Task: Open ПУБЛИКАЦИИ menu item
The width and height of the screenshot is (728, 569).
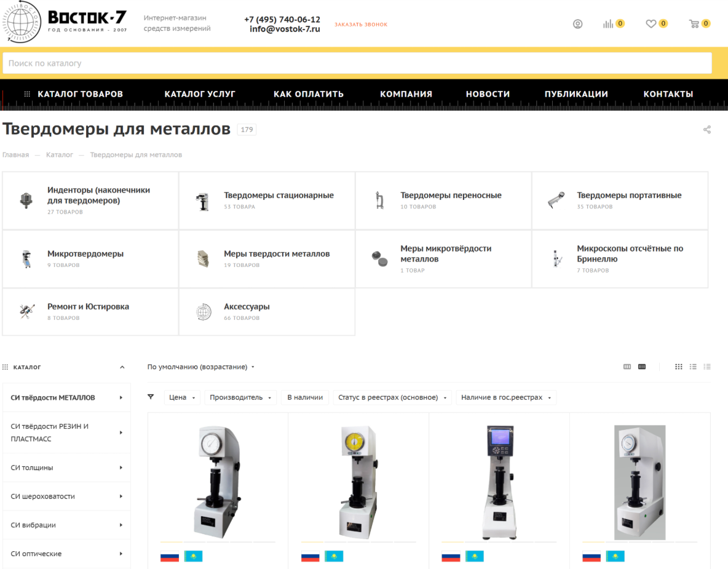Action: tap(576, 94)
